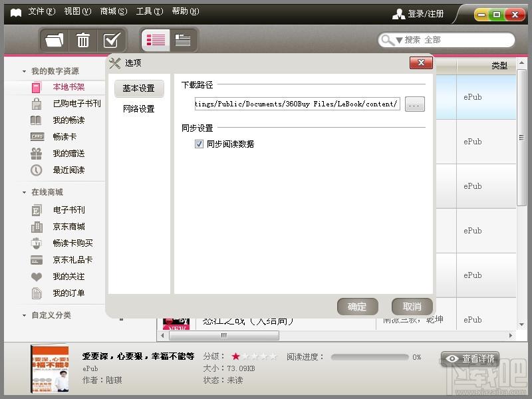Collapse the 我的数字资源 section
Screen dimensions: 532x399
pos(24,71)
